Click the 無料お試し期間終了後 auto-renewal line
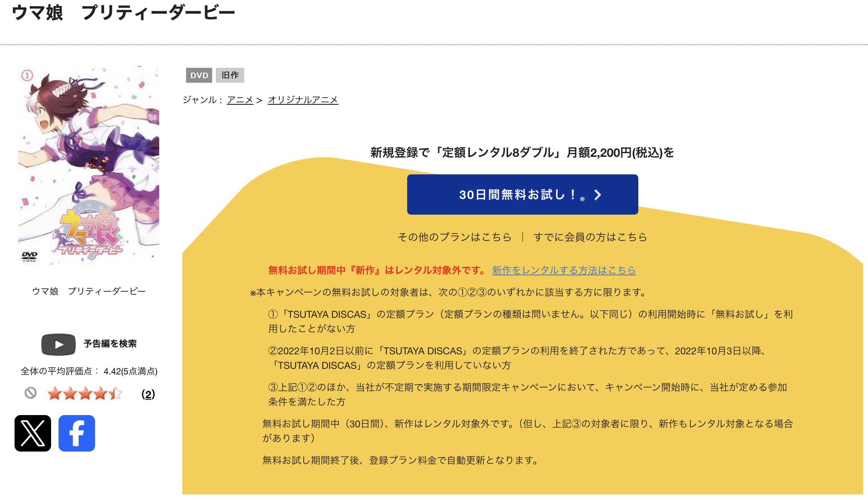868x500 pixels. tap(401, 460)
